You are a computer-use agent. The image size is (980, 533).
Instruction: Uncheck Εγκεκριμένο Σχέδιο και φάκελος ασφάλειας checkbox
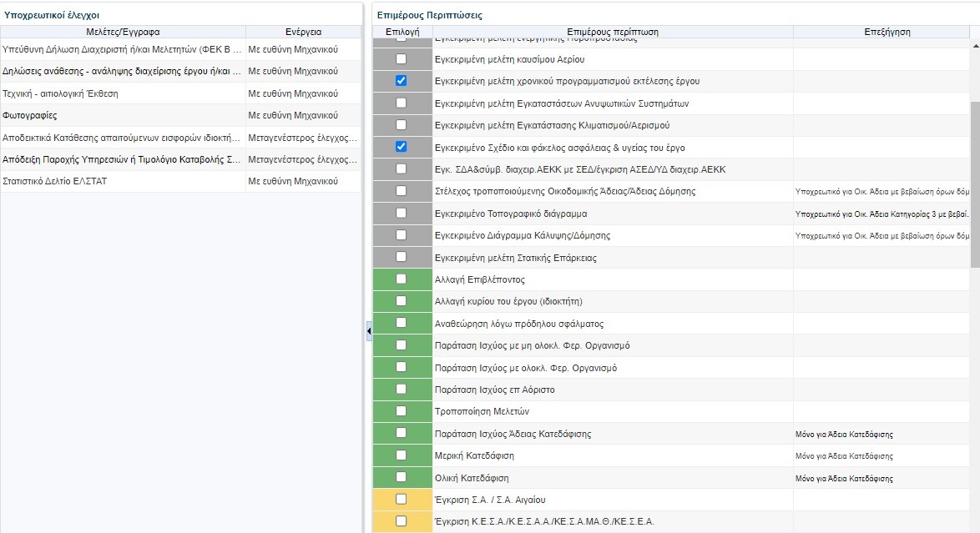point(402,147)
